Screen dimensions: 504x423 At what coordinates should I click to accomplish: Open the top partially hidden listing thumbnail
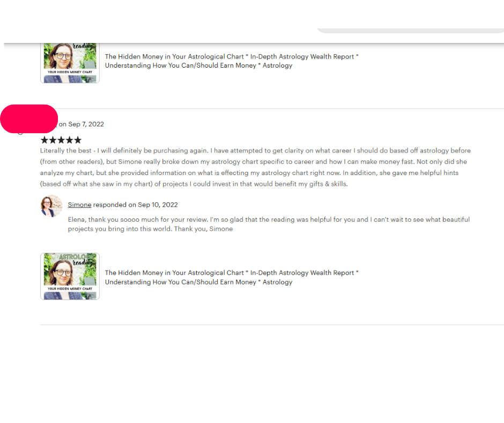(x=70, y=63)
